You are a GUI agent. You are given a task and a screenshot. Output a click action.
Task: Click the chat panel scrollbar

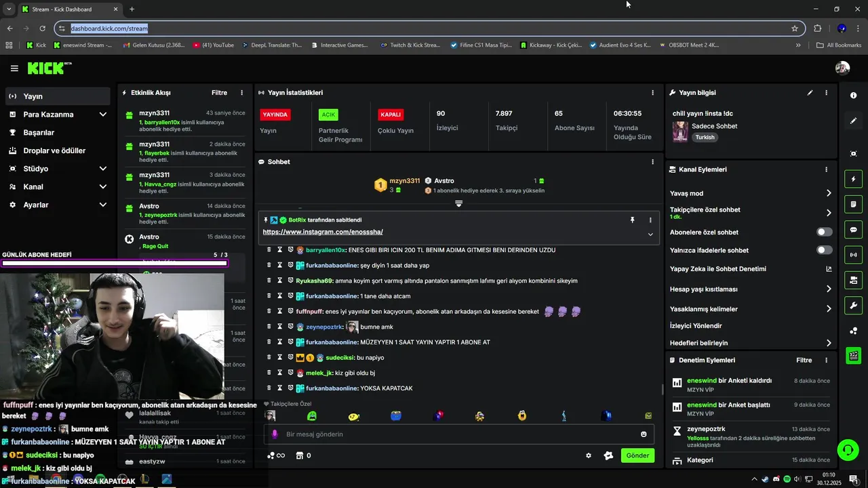click(x=663, y=389)
